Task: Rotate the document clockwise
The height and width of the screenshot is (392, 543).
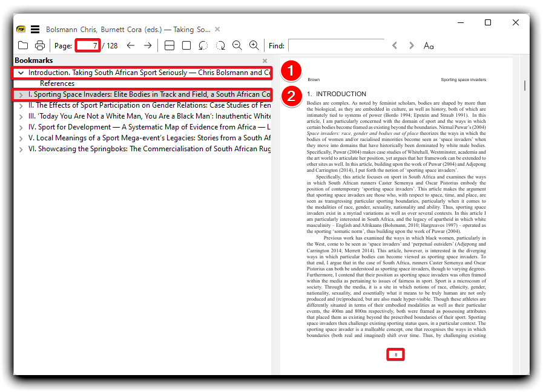Action: click(220, 45)
